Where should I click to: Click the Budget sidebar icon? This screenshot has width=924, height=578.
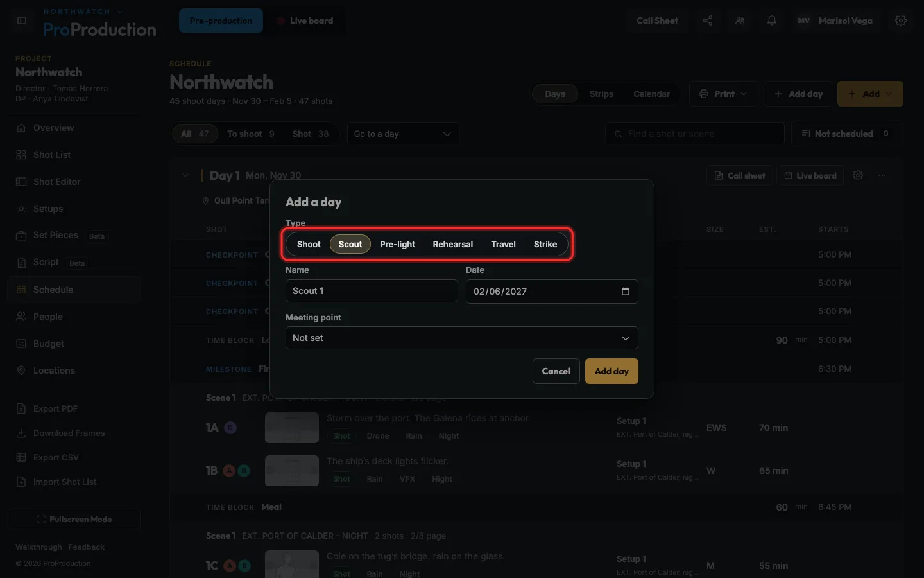pyautogui.click(x=21, y=344)
